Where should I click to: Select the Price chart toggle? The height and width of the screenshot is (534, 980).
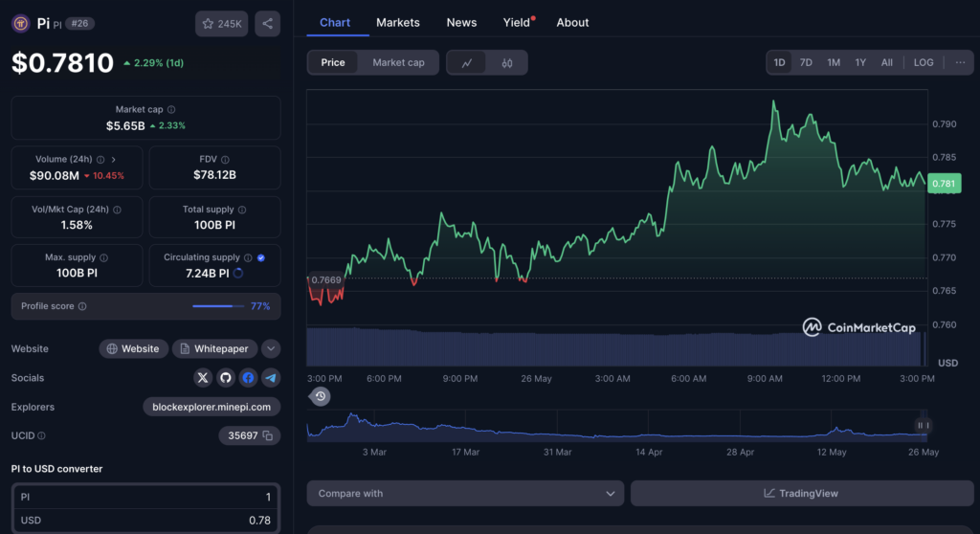(333, 62)
